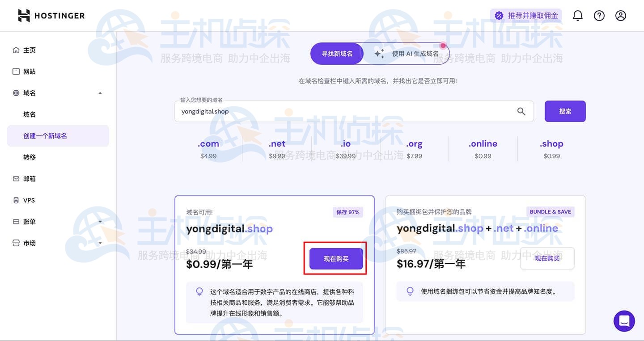Click the 搜索 button
This screenshot has height=341, width=644.
click(565, 111)
